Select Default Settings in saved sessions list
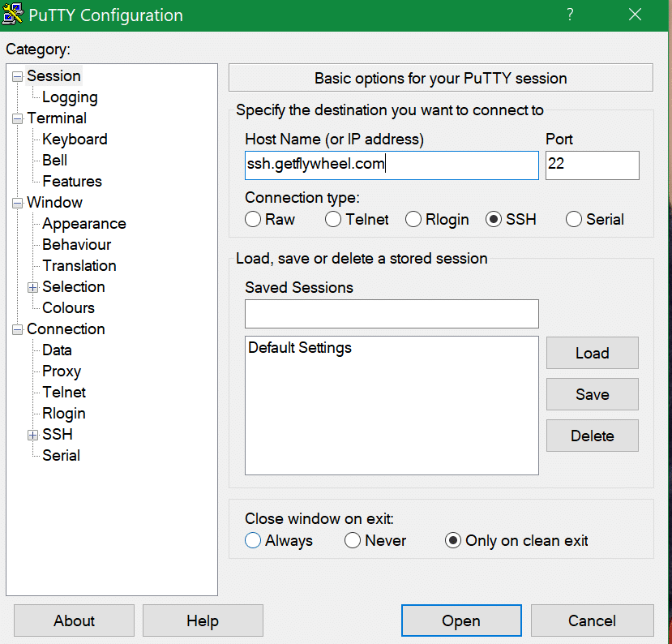The width and height of the screenshot is (672, 644). (300, 348)
